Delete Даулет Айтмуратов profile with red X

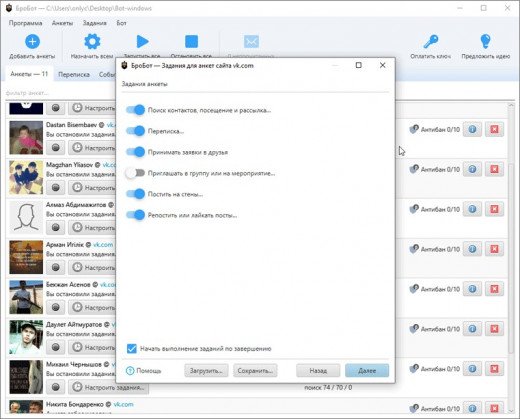[494, 329]
